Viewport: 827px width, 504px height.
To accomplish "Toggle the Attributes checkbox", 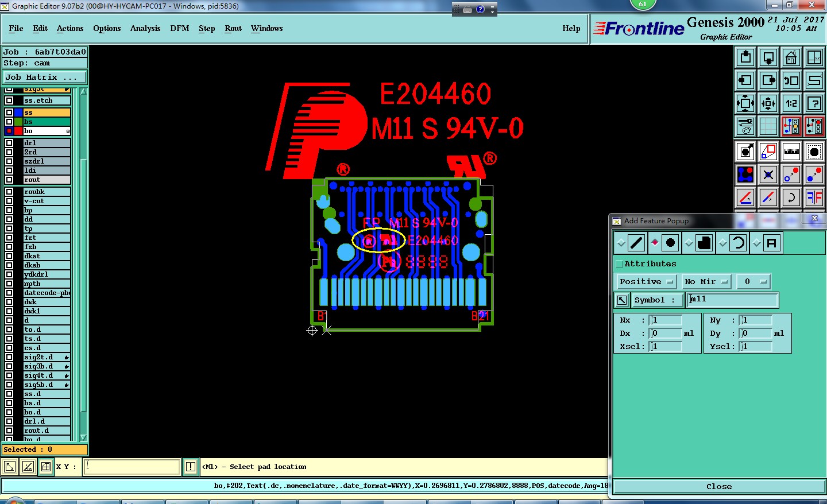I will 619,264.
